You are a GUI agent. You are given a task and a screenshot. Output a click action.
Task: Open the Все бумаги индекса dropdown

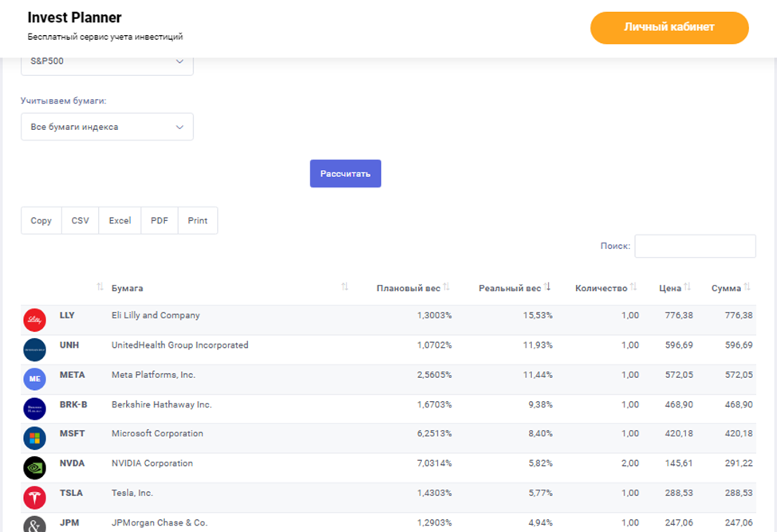[107, 127]
